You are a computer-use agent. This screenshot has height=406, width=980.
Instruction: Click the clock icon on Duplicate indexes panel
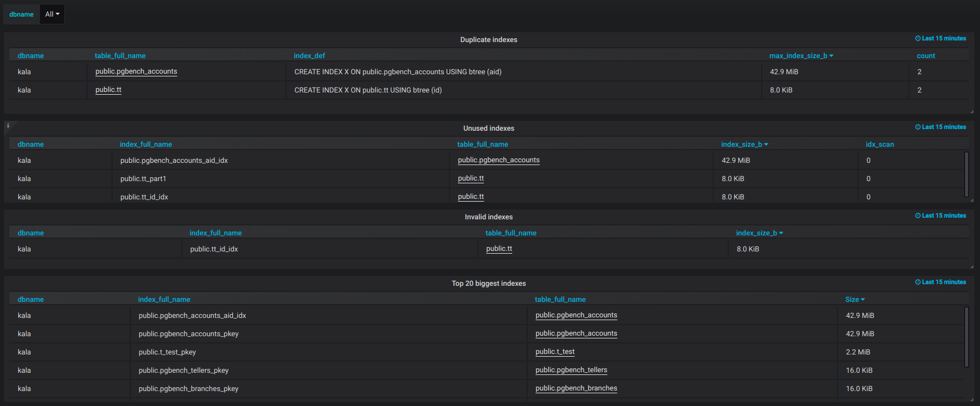(918, 39)
